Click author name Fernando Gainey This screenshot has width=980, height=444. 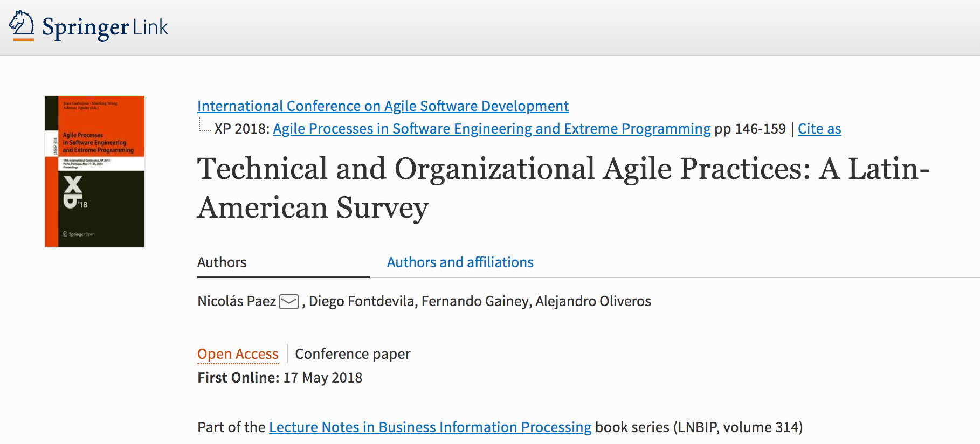pos(475,301)
